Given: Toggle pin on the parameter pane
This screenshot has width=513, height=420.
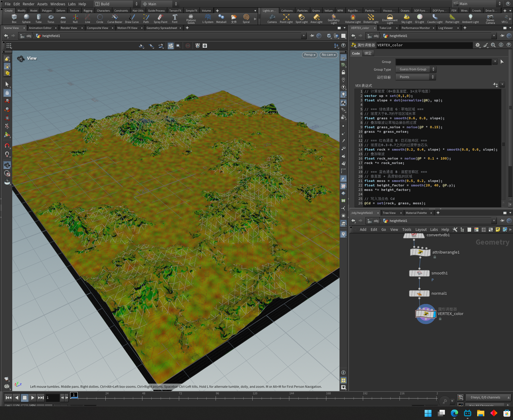Looking at the screenshot, I should (x=502, y=36).
